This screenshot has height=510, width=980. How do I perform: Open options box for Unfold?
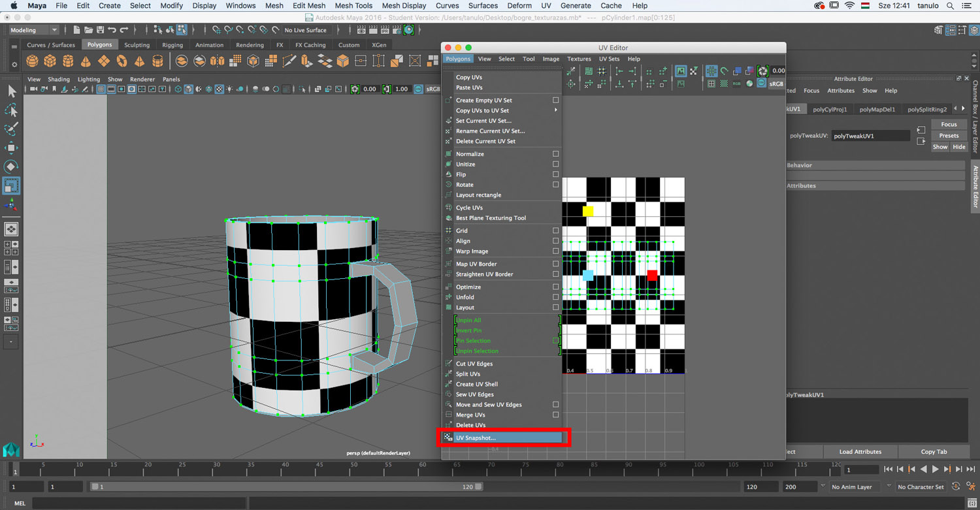click(x=555, y=297)
